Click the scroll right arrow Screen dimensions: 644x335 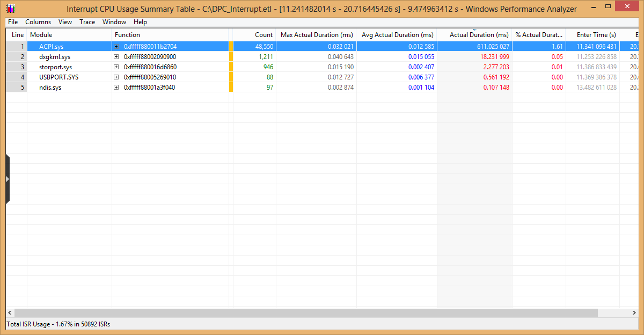[x=634, y=312]
